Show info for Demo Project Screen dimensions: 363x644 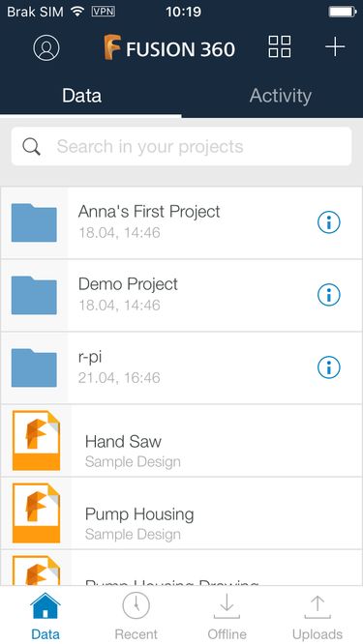[x=329, y=295]
